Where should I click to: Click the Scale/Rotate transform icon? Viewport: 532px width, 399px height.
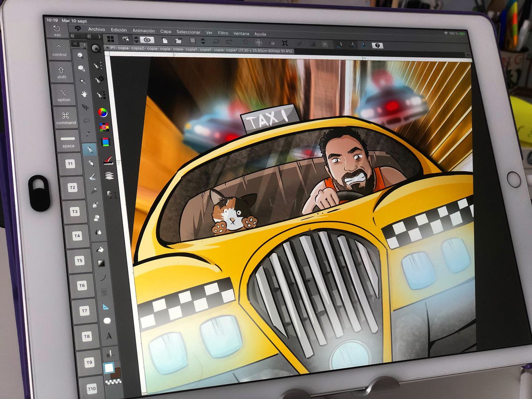point(285,43)
